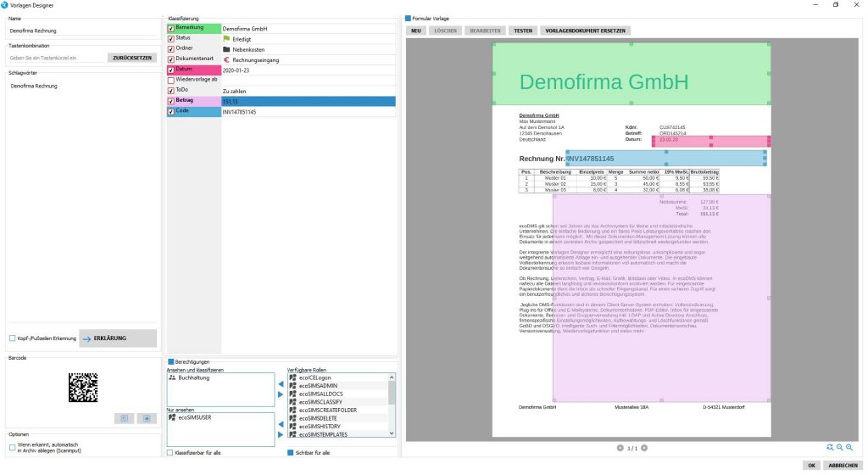
Task: Click the ABBRECHEN button
Action: coord(842,465)
